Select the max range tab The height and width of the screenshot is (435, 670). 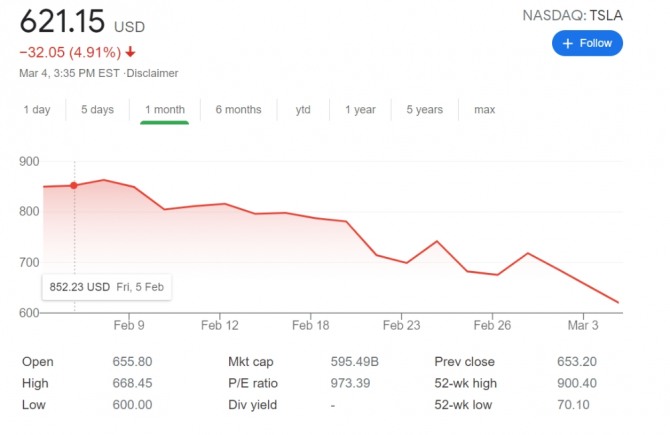pos(484,110)
